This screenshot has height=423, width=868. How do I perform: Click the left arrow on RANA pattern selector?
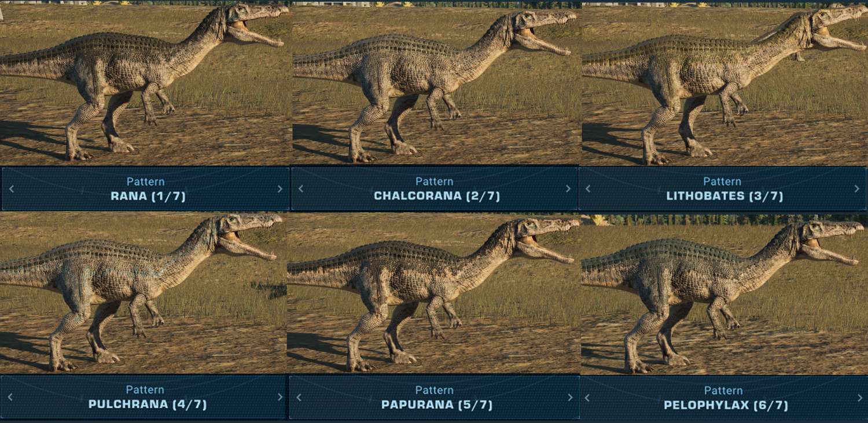pyautogui.click(x=11, y=189)
